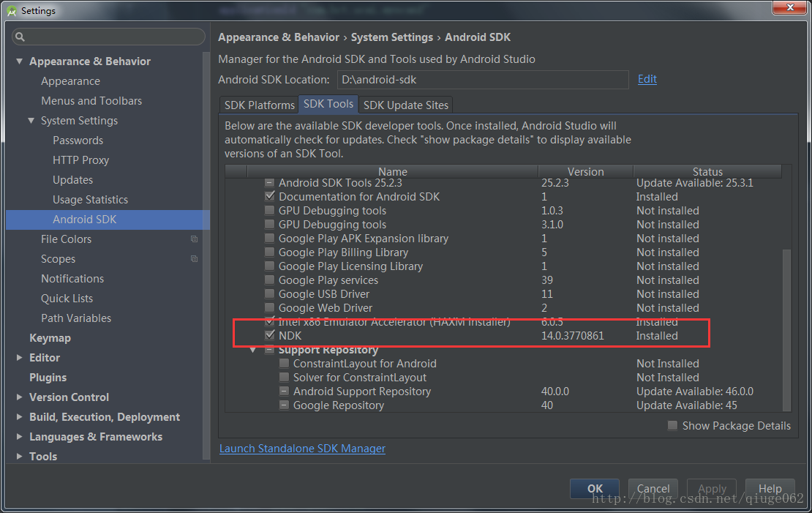Expand Languages & Frameworks section
The width and height of the screenshot is (812, 513).
click(x=19, y=436)
